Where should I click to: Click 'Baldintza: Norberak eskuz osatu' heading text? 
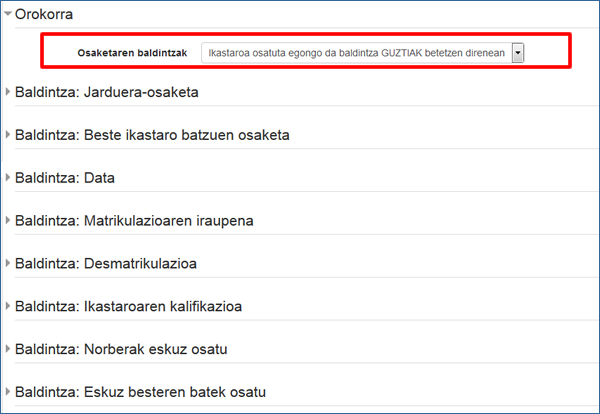[x=122, y=349]
